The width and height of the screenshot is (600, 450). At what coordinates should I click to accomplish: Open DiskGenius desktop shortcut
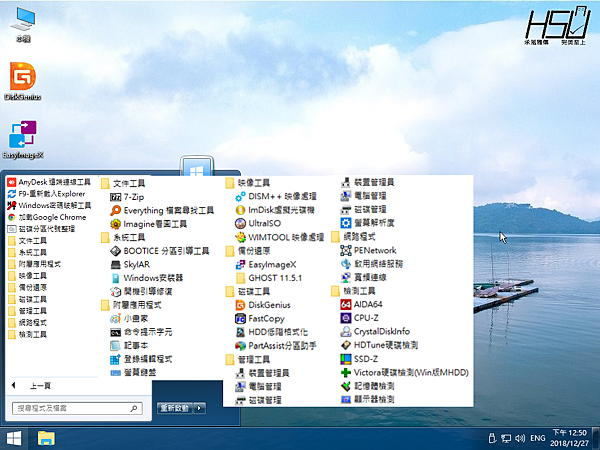tap(23, 81)
